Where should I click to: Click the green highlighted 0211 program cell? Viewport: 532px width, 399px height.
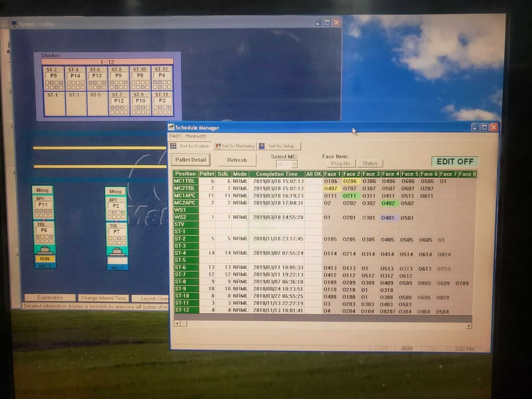click(349, 196)
